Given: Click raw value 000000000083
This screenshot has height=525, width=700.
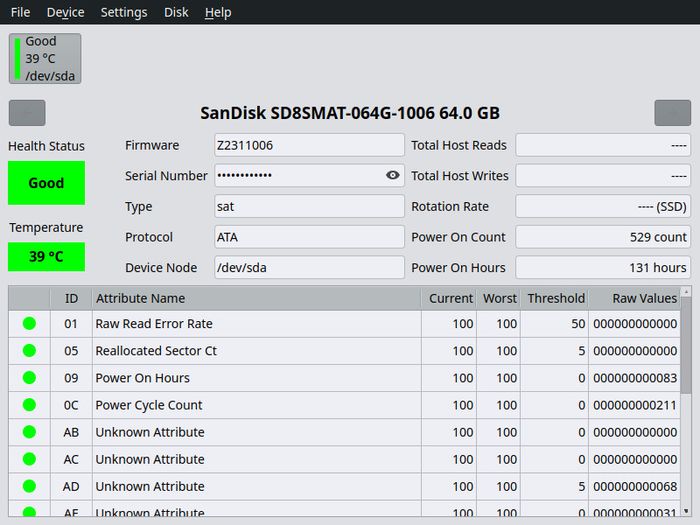Looking at the screenshot, I should (x=635, y=378).
